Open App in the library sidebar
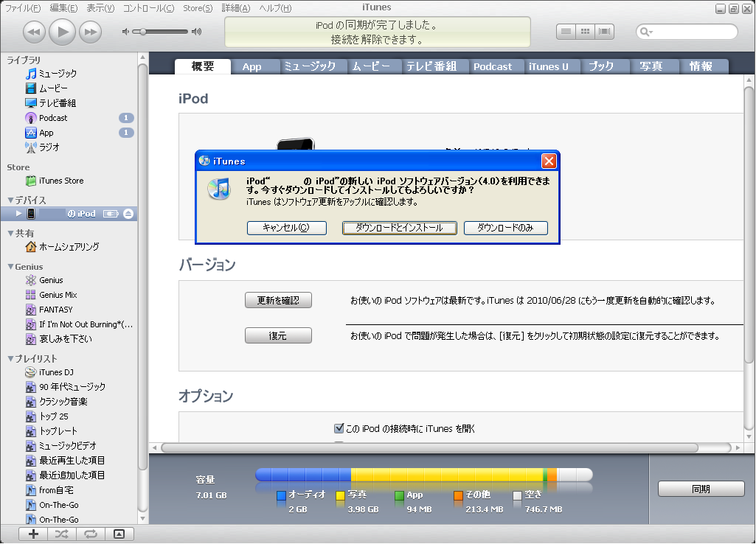The image size is (756, 544). 39,133
